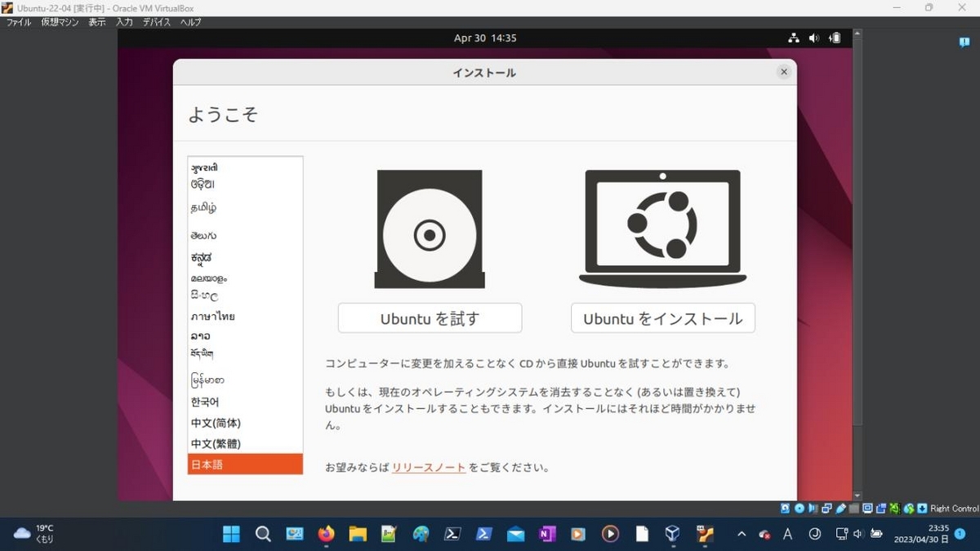Open the 表示 menu
The height and width of the screenshot is (551, 980).
tap(97, 22)
